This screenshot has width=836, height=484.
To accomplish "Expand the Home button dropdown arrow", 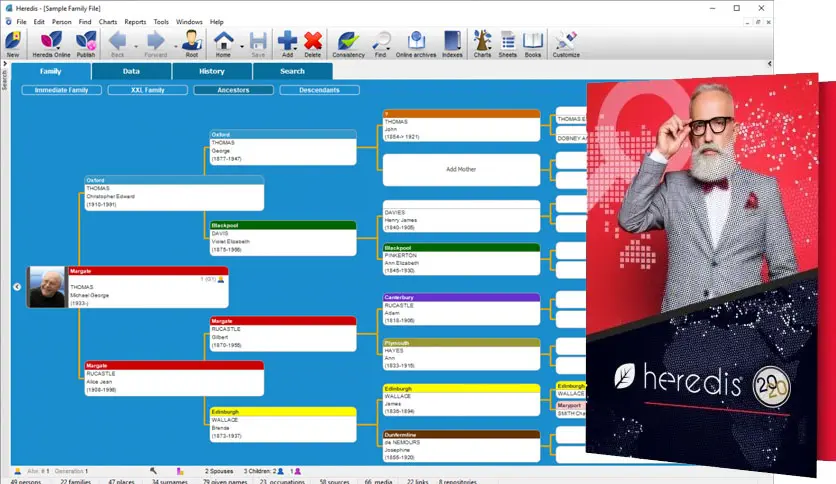I will coord(240,45).
